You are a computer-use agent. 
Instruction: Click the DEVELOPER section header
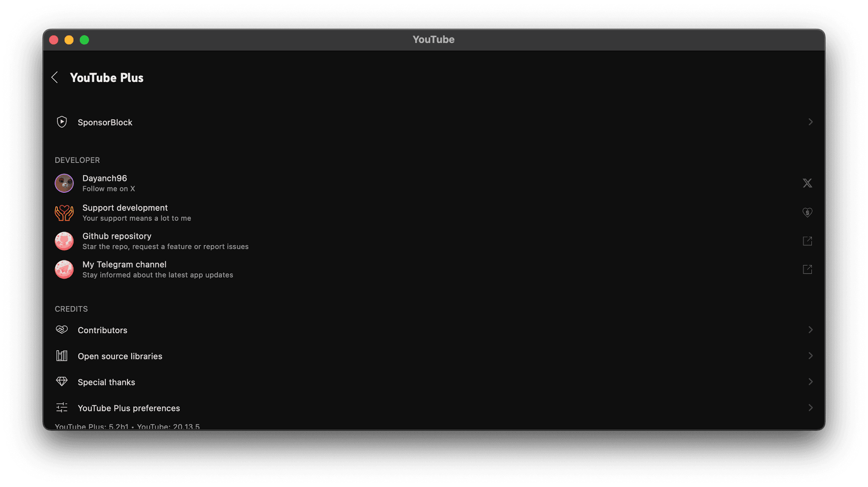[x=77, y=160]
